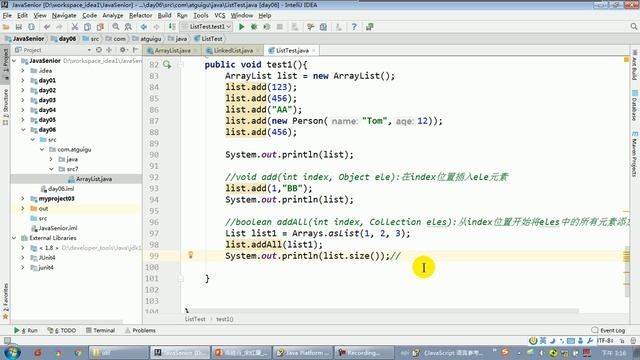Click the Database side tab

click(634, 105)
